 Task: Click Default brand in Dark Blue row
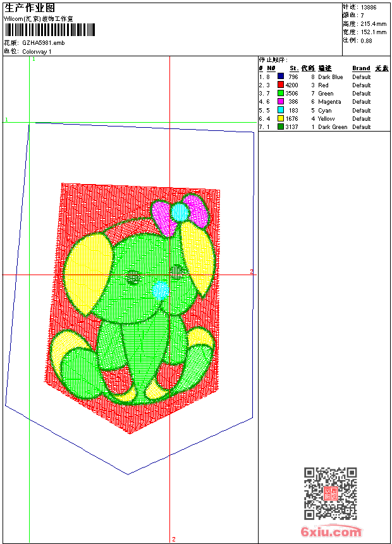tap(362, 77)
